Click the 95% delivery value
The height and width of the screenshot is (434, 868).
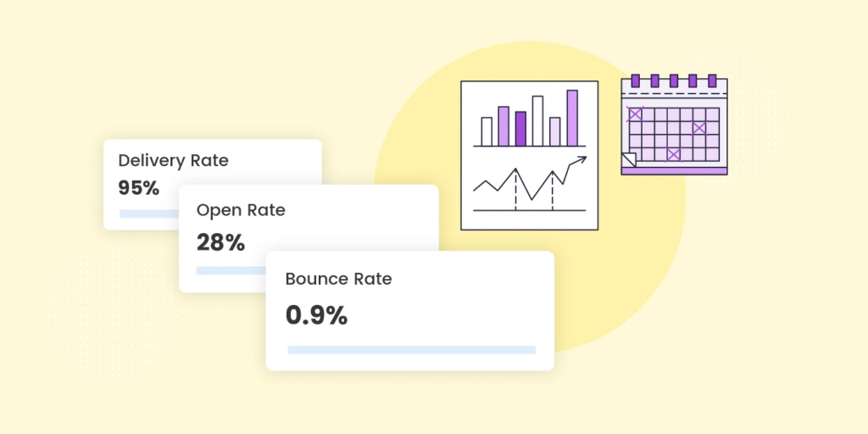(x=139, y=188)
